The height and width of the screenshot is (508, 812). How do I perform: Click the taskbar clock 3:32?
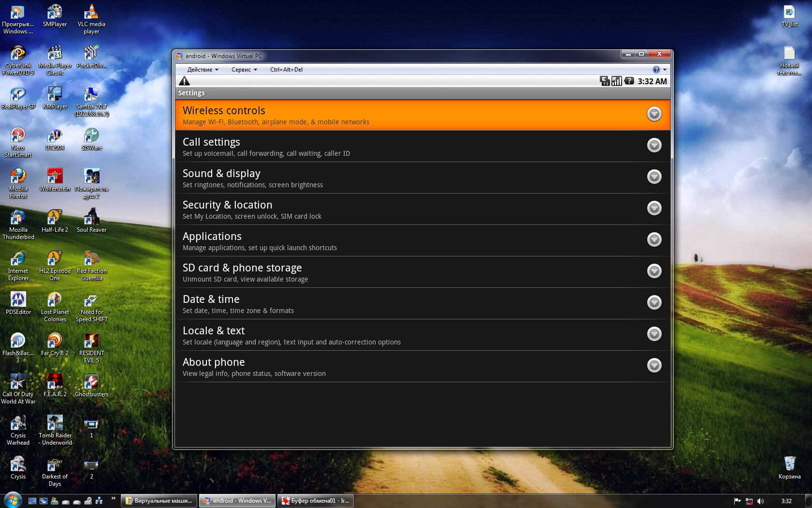click(786, 501)
